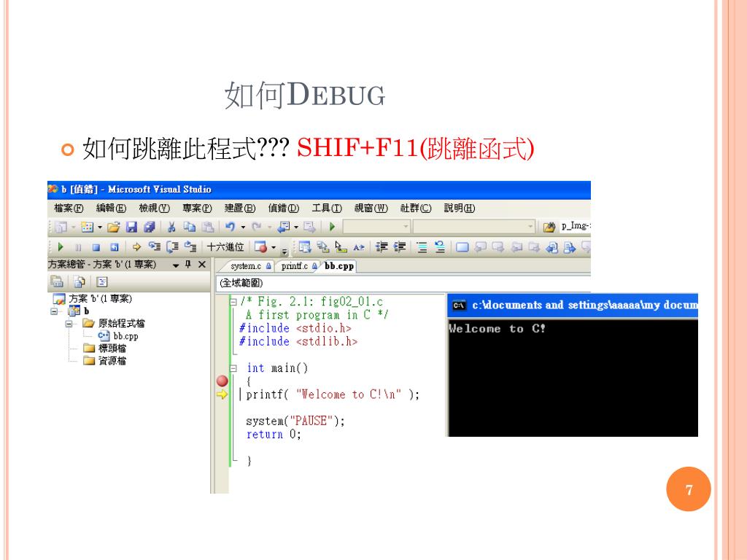Switch to the system.c tab
This screenshot has width=747, height=560.
(249, 266)
